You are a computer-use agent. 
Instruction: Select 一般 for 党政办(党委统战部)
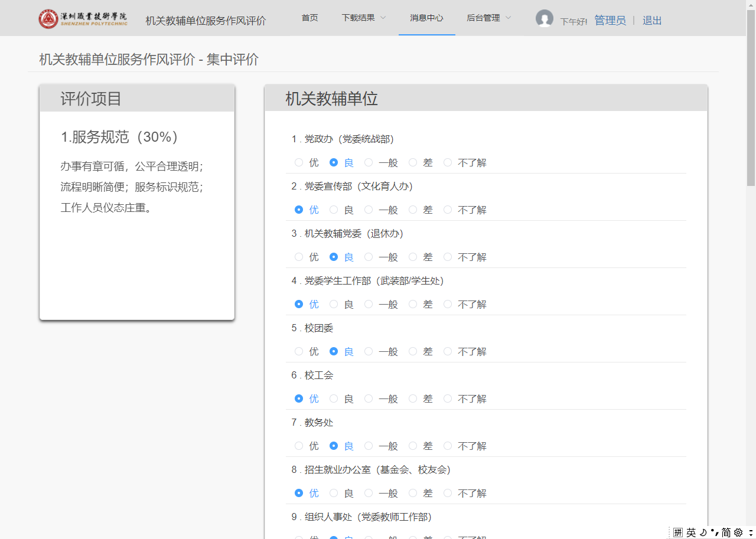(369, 162)
